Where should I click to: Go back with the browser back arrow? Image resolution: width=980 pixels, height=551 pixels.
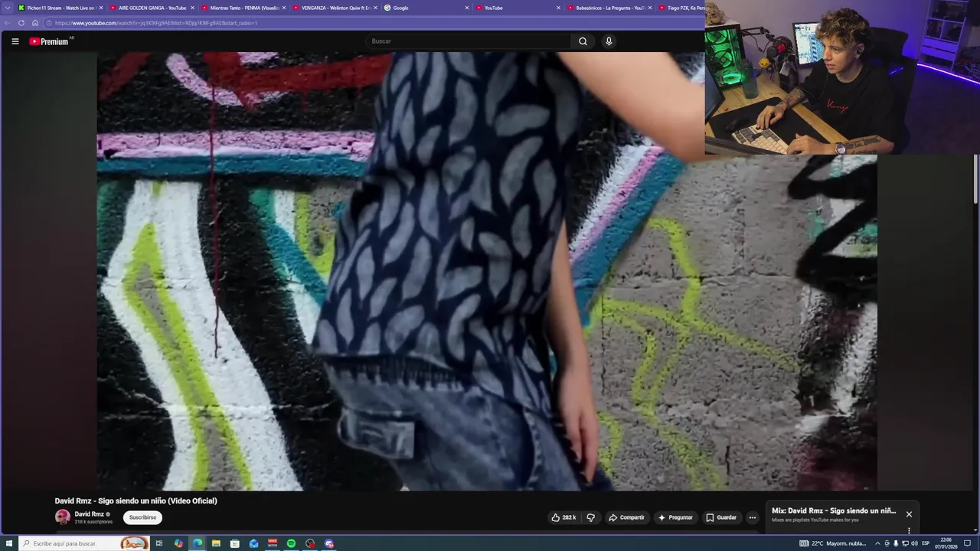coord(8,23)
